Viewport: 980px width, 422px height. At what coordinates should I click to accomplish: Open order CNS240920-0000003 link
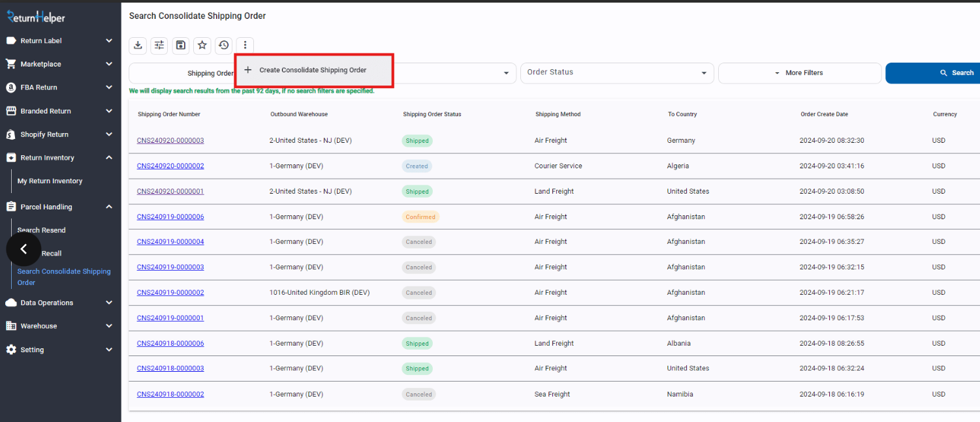click(x=170, y=141)
